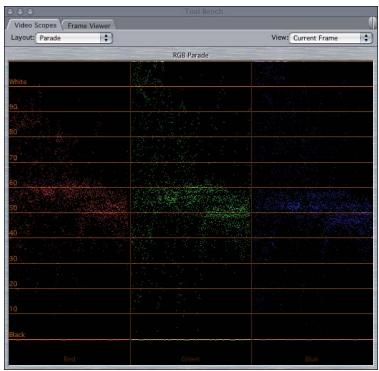Open the Layout dropdown showing Parade
The height and width of the screenshot is (371, 379).
74,38
